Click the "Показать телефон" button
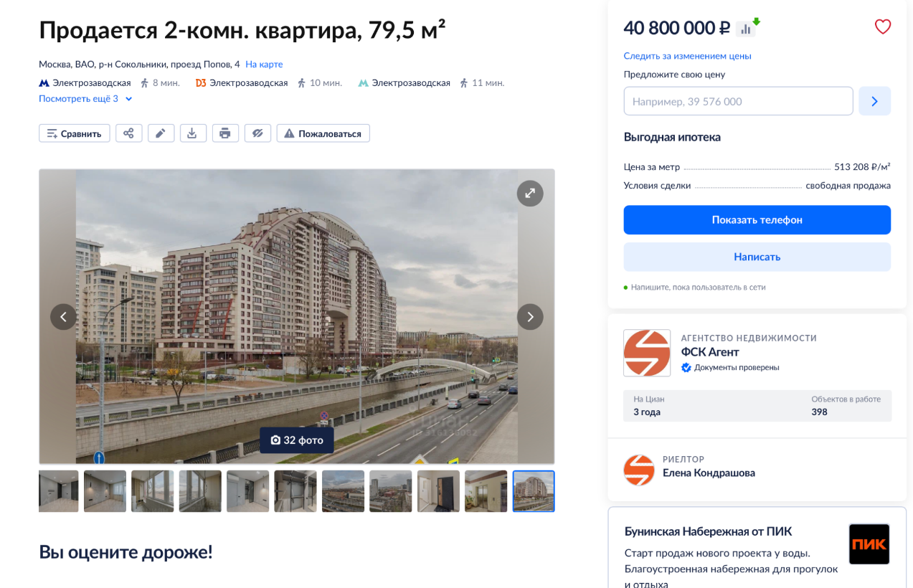 coord(757,219)
